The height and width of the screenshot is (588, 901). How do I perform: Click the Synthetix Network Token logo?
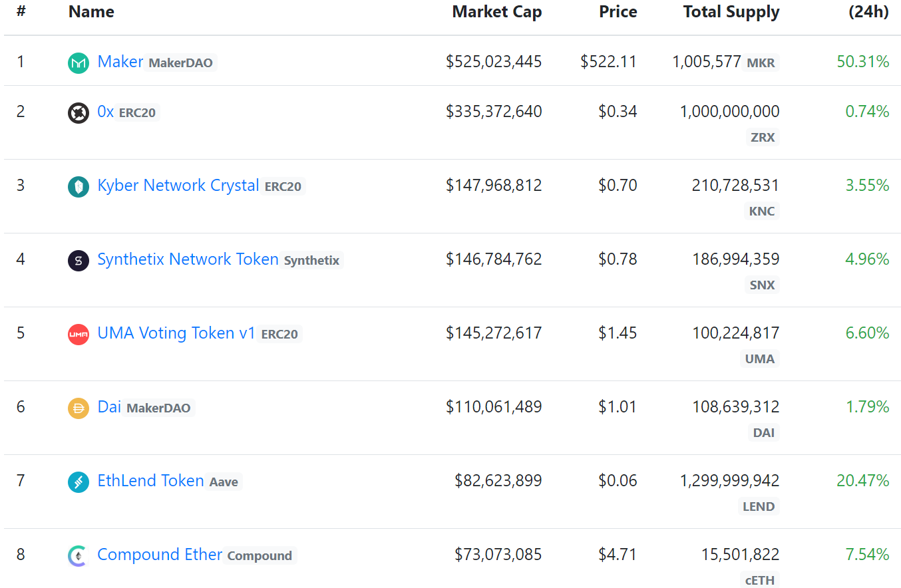click(78, 260)
